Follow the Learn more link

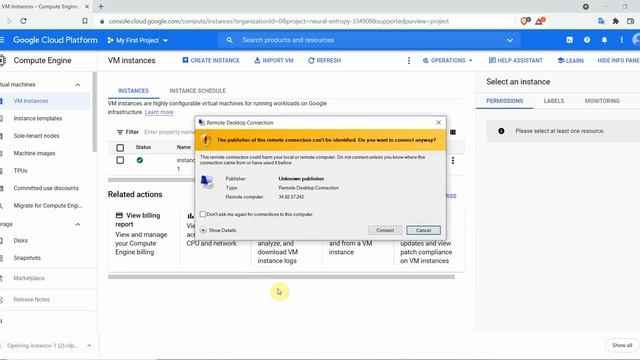point(159,112)
